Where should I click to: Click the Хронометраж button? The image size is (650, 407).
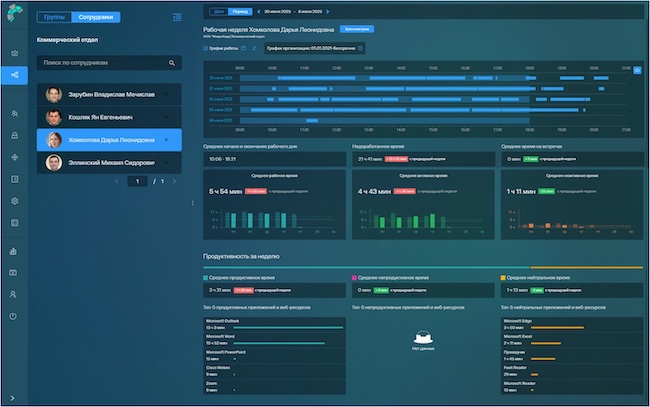tap(357, 29)
